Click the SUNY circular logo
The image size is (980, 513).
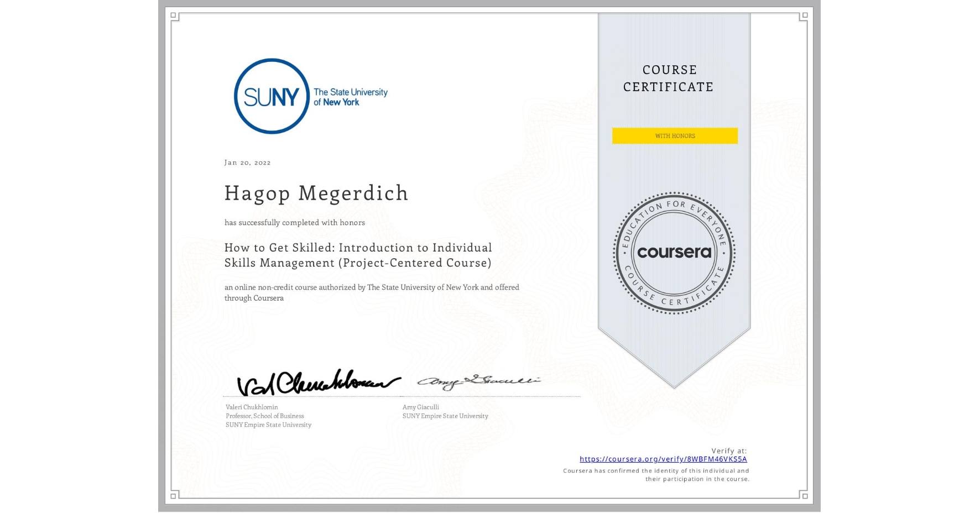(x=272, y=96)
